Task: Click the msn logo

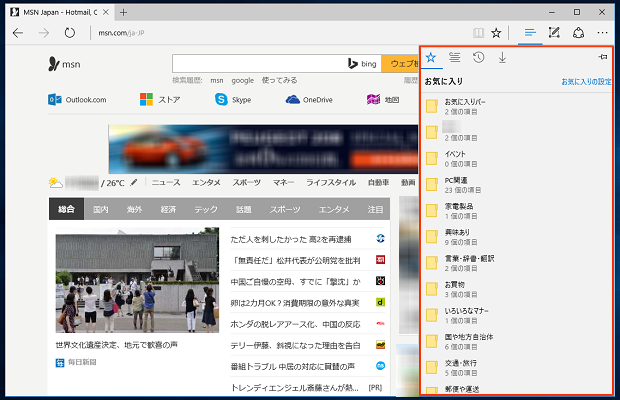Action: click(64, 64)
